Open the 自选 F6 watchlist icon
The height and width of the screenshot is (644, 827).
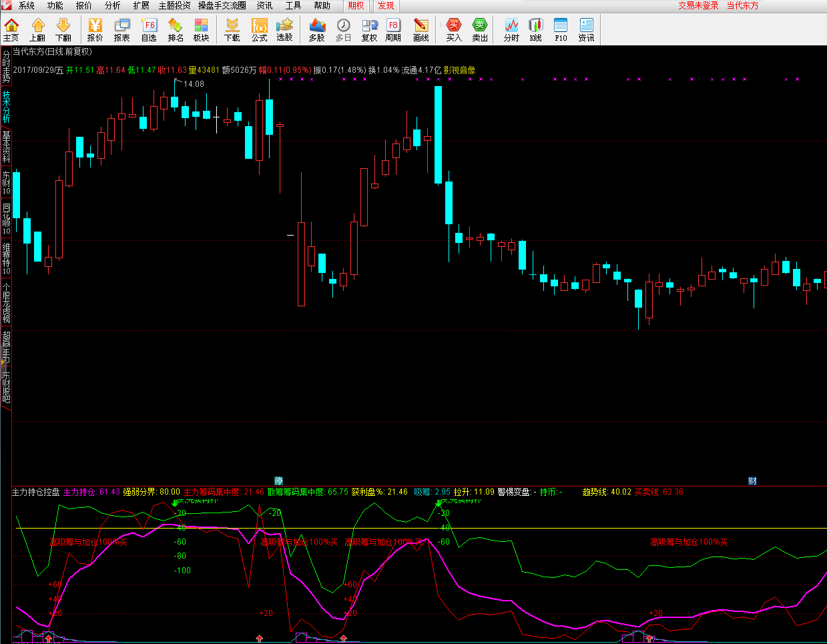click(x=149, y=29)
